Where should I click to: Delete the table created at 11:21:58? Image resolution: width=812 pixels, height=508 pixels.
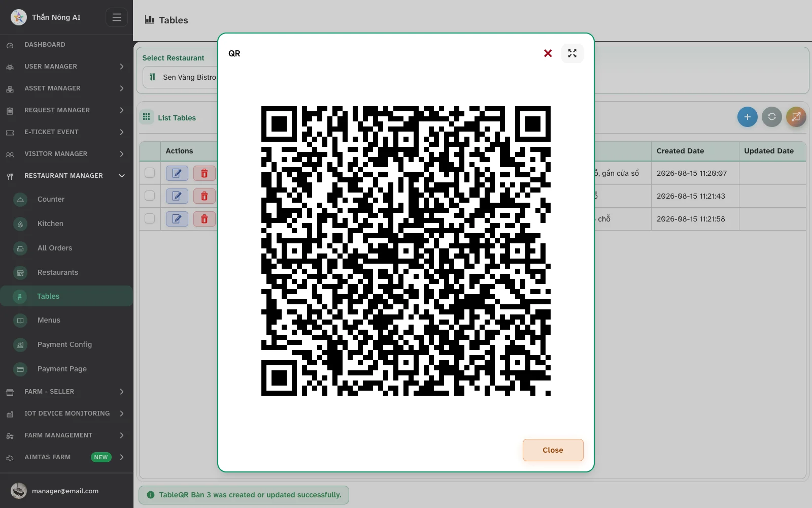[x=205, y=219]
